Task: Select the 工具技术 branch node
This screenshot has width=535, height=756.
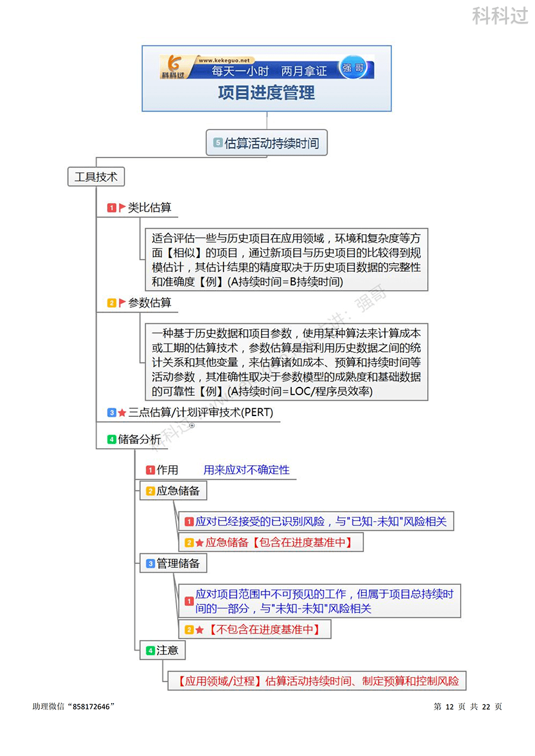Action: (96, 177)
